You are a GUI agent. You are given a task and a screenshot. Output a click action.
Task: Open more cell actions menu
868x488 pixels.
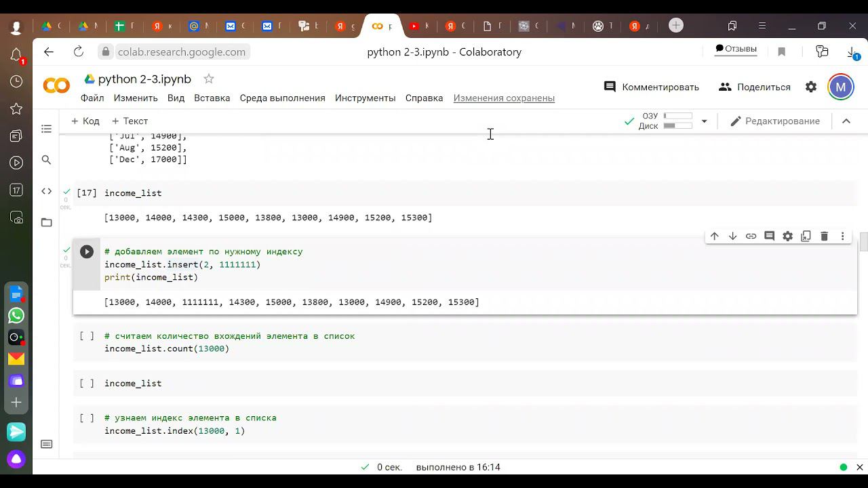[842, 236]
